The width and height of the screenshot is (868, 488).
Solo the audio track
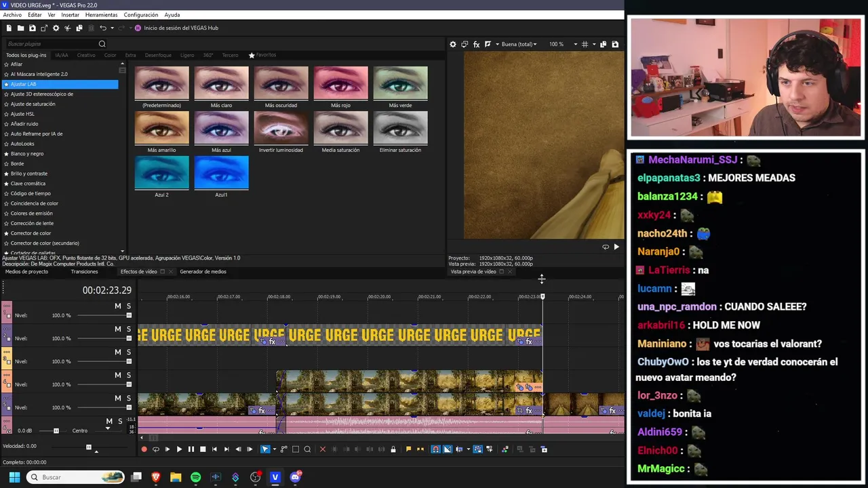click(x=120, y=422)
